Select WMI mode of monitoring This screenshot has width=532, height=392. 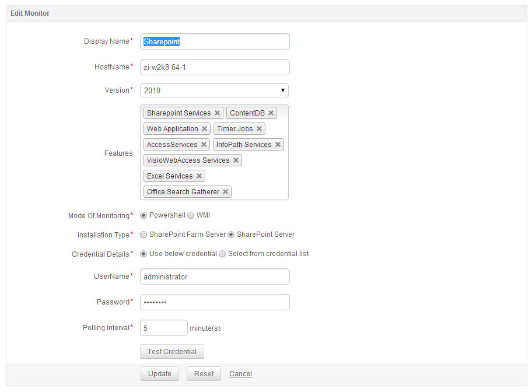[x=191, y=215]
